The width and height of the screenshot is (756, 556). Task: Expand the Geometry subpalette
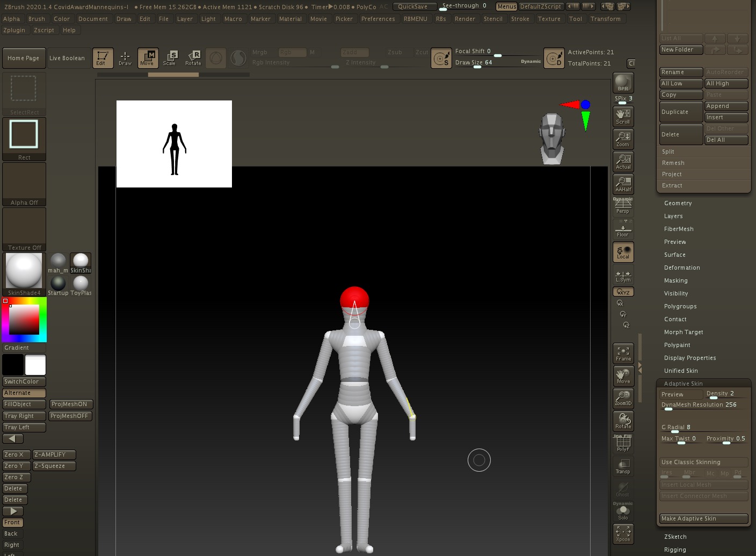click(678, 203)
